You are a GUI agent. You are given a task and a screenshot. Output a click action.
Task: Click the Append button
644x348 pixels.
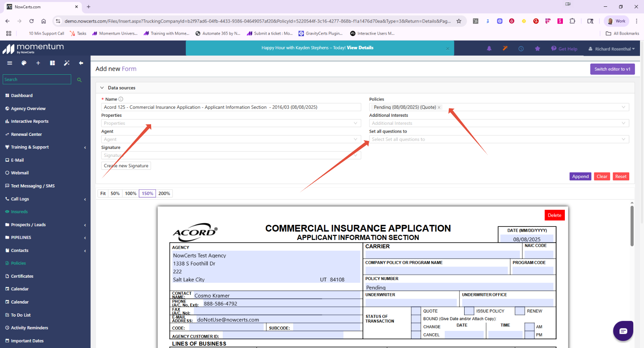pyautogui.click(x=580, y=177)
